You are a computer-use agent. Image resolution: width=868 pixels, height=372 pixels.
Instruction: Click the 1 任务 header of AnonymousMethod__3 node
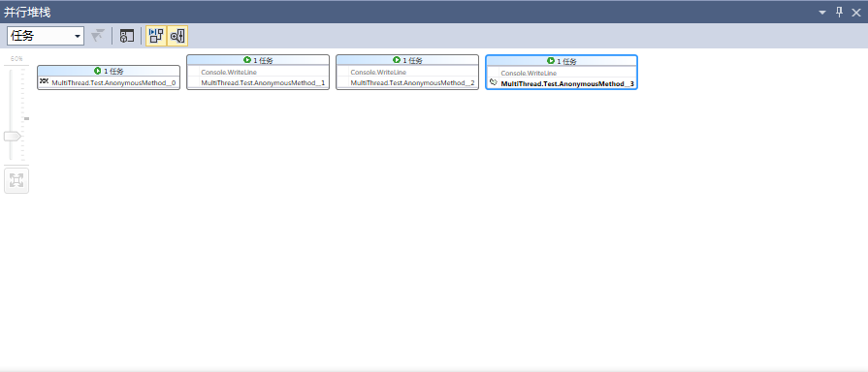pos(562,60)
